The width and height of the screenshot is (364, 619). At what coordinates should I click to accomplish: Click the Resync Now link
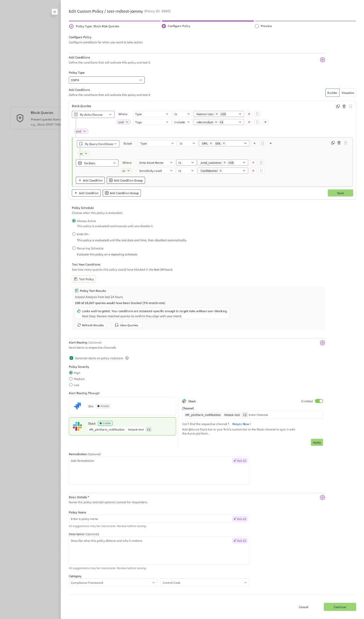[241, 424]
